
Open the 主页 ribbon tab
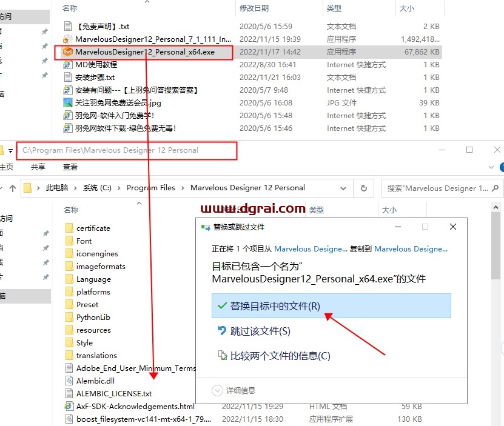point(7,167)
